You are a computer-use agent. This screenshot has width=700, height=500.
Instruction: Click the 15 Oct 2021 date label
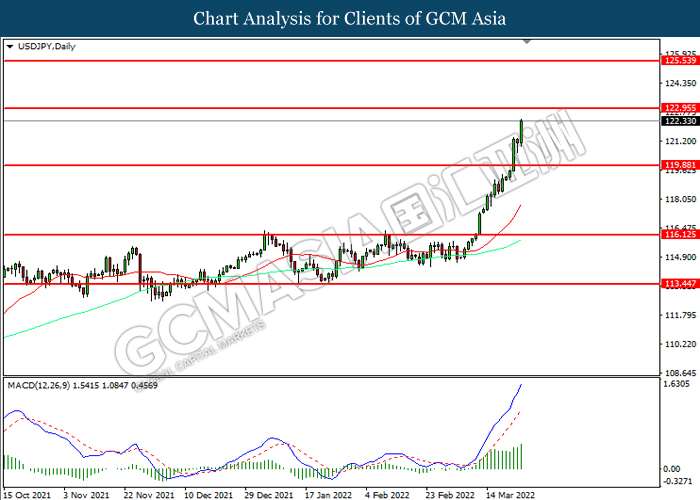[27, 495]
